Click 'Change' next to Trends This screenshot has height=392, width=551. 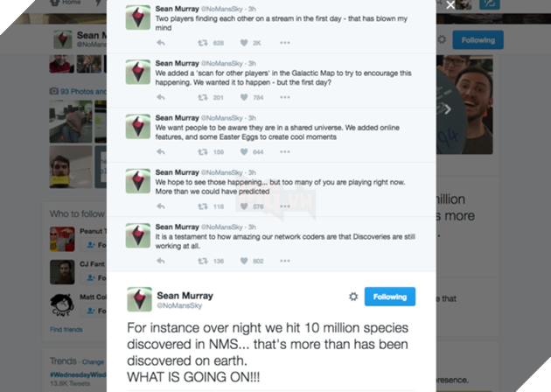point(93,361)
